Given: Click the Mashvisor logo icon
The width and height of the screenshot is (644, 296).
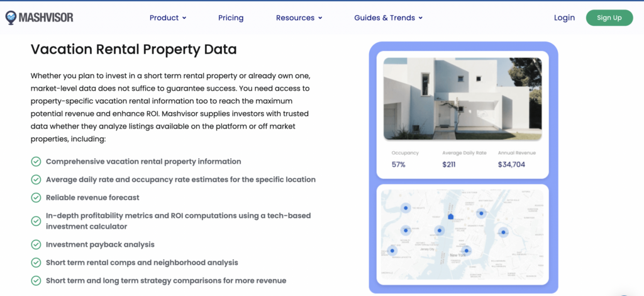Looking at the screenshot, I should tap(11, 18).
